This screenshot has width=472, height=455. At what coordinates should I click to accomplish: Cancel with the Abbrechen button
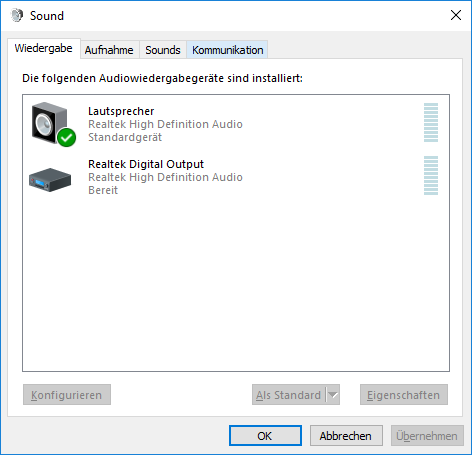click(346, 435)
